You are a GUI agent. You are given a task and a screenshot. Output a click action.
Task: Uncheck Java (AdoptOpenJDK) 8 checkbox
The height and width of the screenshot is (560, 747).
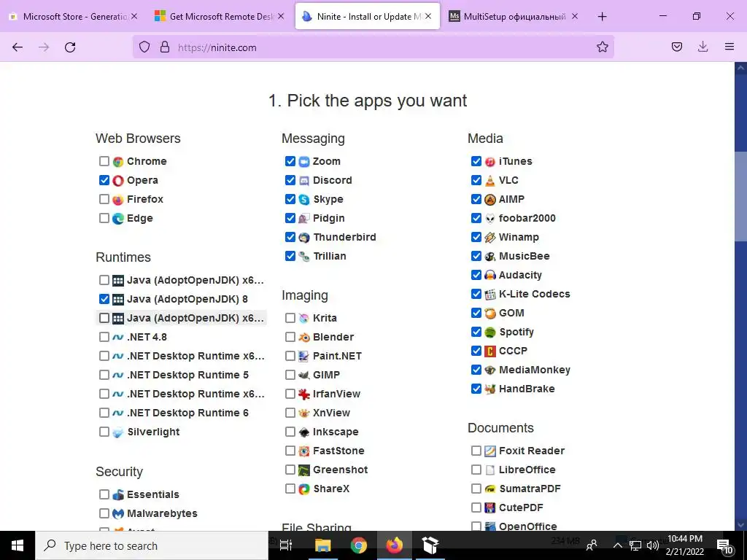click(x=104, y=298)
